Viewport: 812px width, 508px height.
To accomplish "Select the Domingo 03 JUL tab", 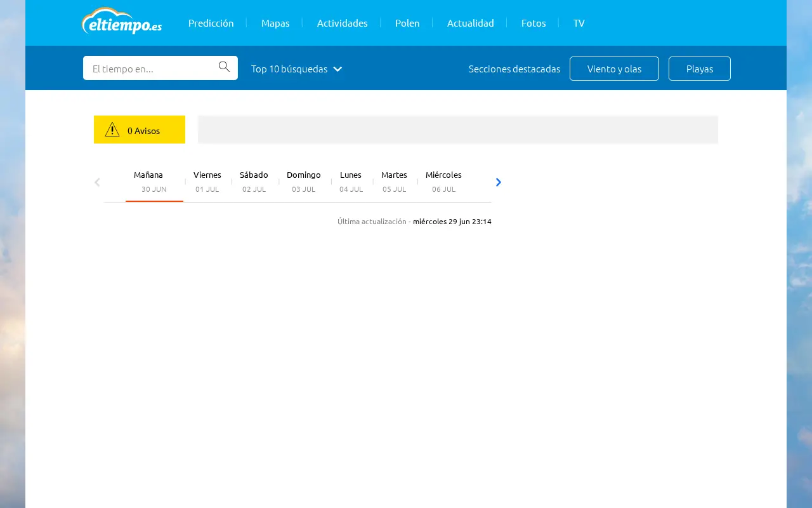I will 304,182.
